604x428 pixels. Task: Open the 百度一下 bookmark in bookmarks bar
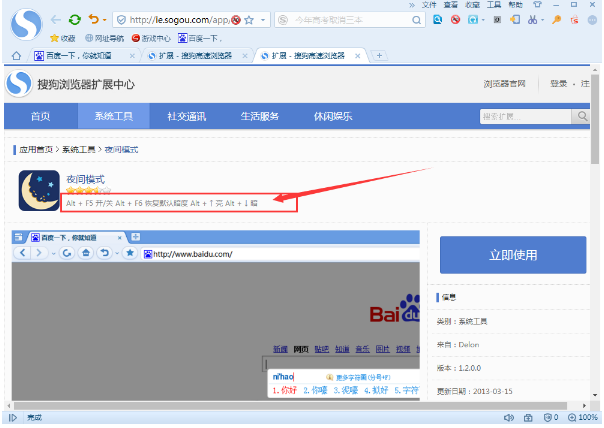point(200,38)
